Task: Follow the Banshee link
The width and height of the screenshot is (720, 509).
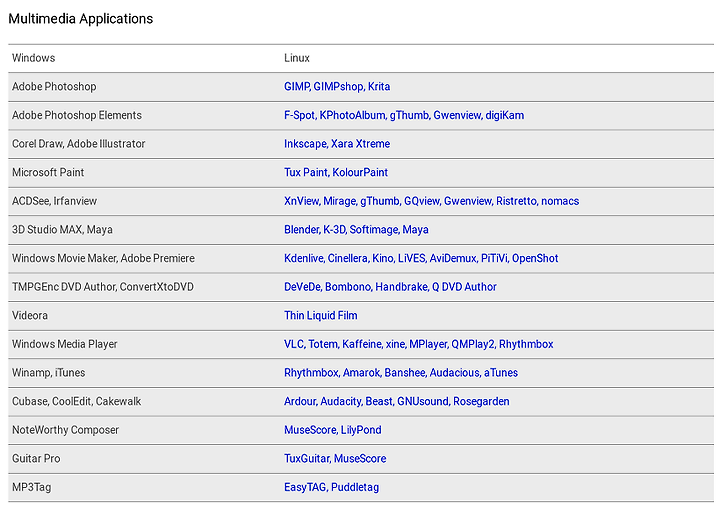Action: (405, 373)
